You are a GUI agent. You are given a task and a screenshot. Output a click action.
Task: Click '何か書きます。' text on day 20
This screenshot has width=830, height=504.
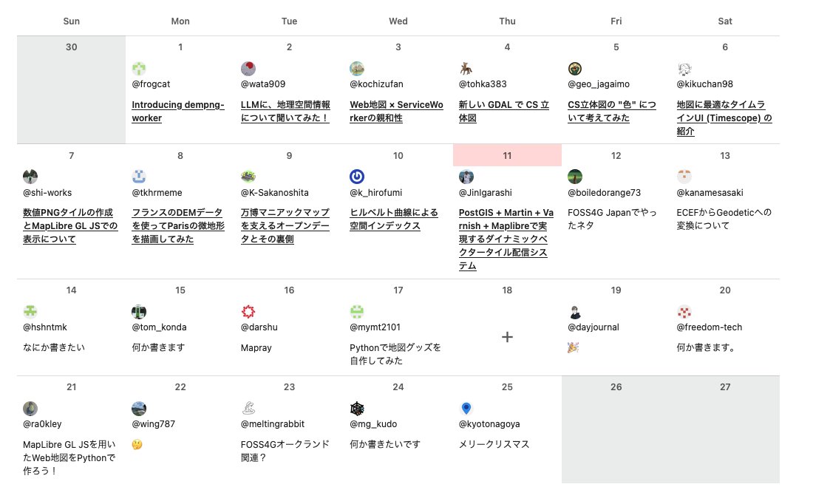pos(706,347)
